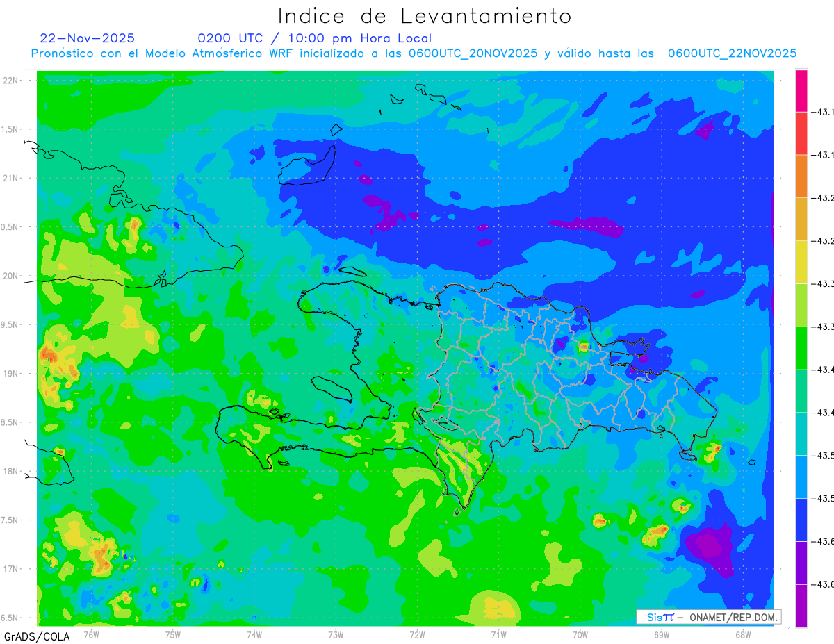Screen dimensions: 834x644
Task: Click the "1.5N" latitude label
Action: 11,129
